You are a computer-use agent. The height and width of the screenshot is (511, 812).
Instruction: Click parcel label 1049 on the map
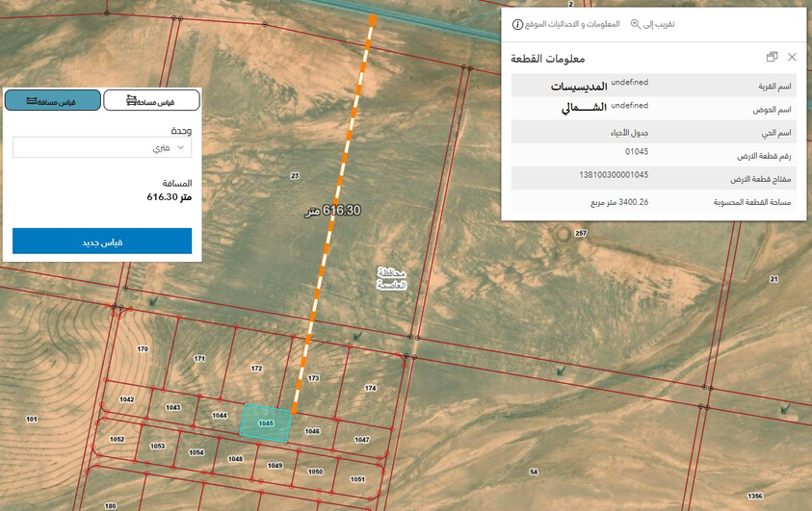[275, 466]
